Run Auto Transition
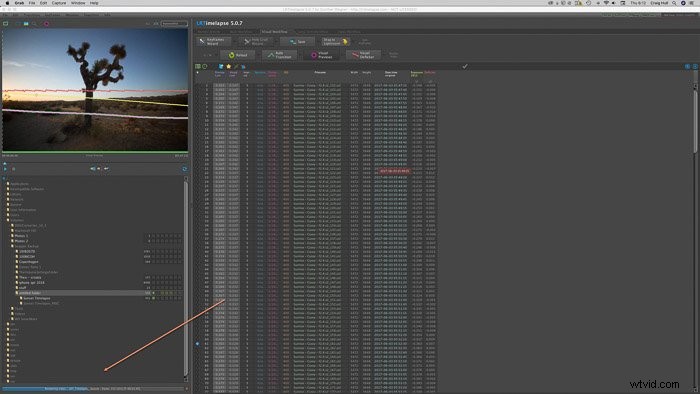 click(279, 55)
